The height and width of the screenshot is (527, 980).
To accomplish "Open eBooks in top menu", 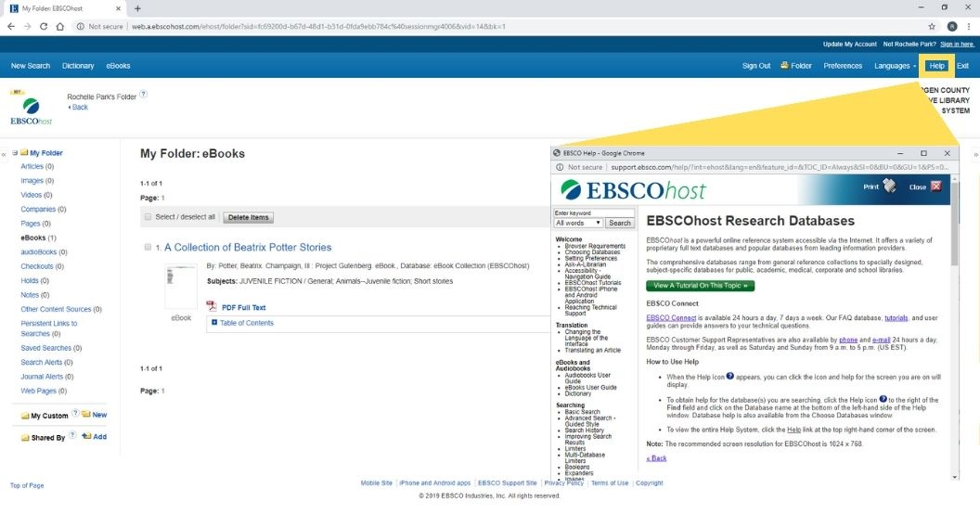I will tap(118, 66).
